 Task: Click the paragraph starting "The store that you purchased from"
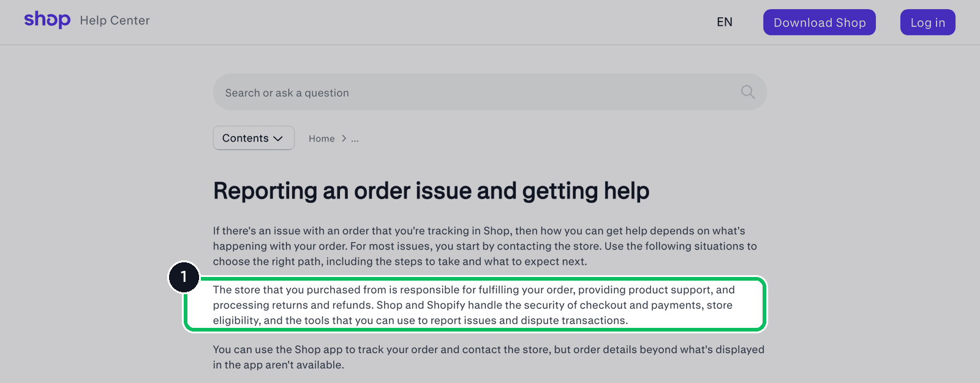474,305
